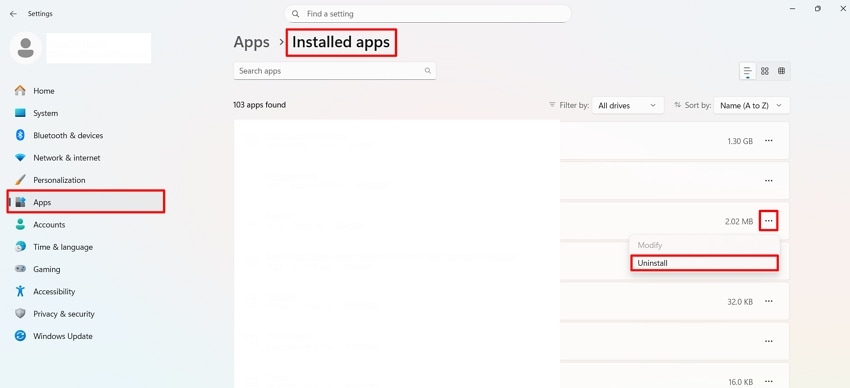Click the Privacy shield icon
Viewport: 850px width, 388px height.
click(x=21, y=313)
